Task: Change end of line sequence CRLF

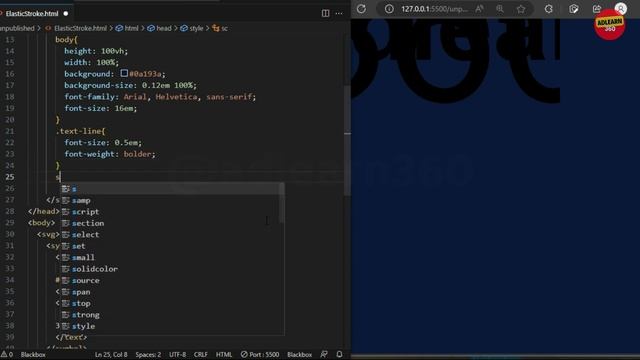Action: coord(200,354)
